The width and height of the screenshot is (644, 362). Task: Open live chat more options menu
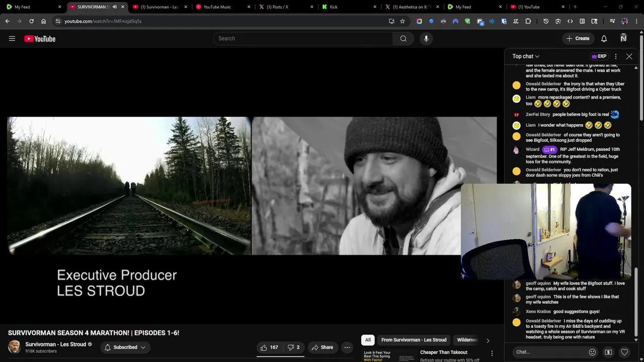(x=616, y=56)
